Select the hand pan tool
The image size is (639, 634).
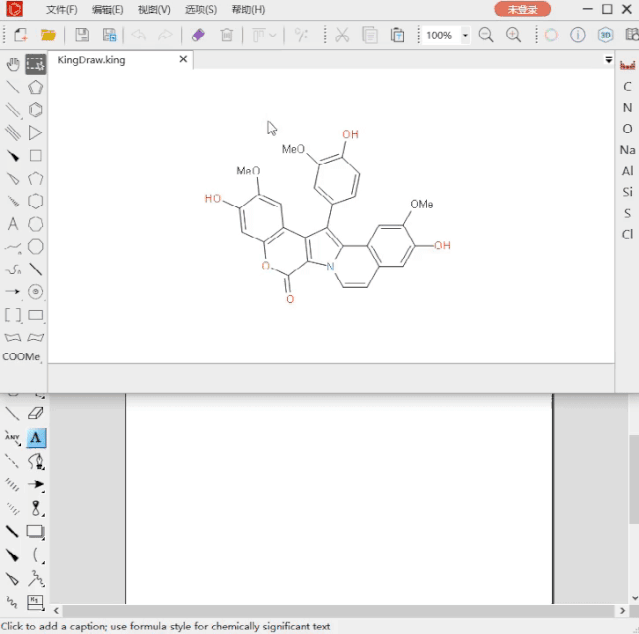(13, 64)
